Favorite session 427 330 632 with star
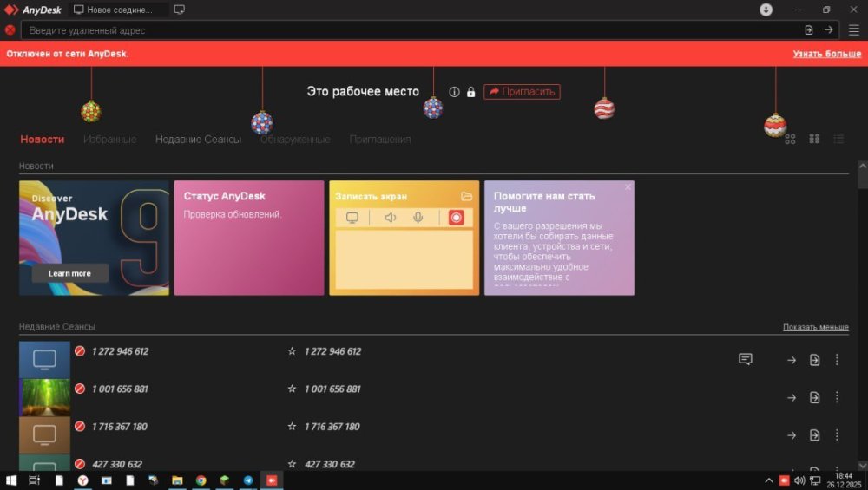 [292, 464]
